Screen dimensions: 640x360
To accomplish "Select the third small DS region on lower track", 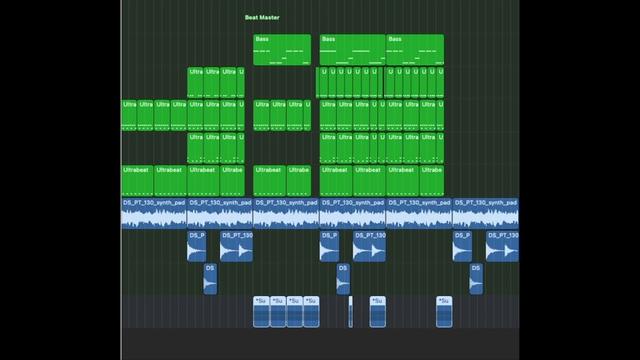I will point(476,279).
